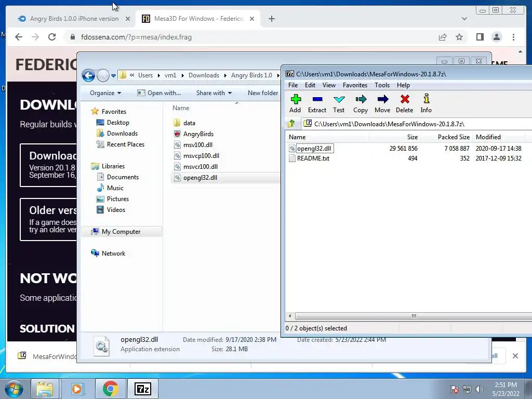Sort Explorer files by Name column
This screenshot has height=399, width=532.
[x=181, y=108]
